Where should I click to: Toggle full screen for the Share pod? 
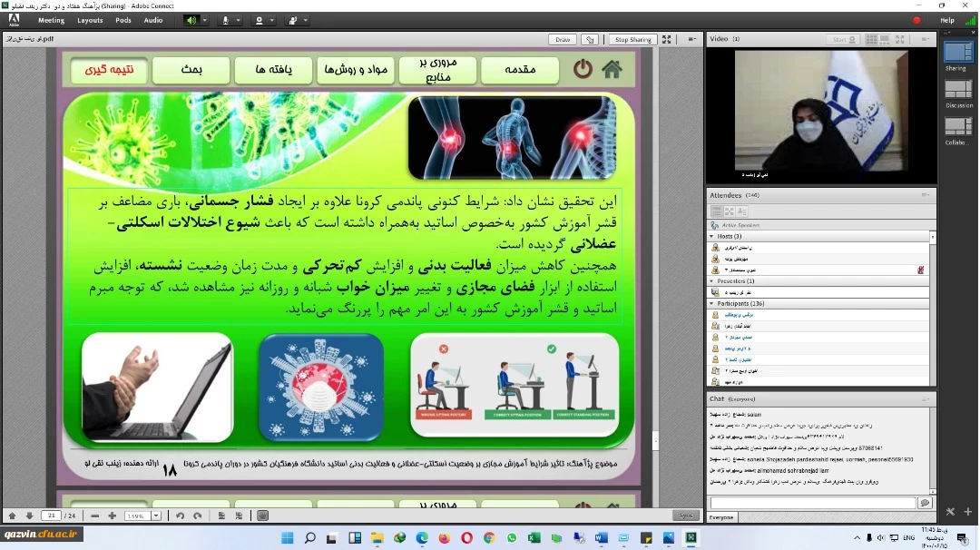[667, 40]
